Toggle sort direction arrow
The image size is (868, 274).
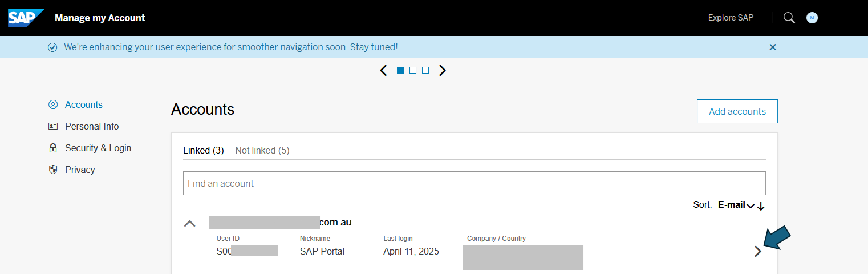click(761, 205)
